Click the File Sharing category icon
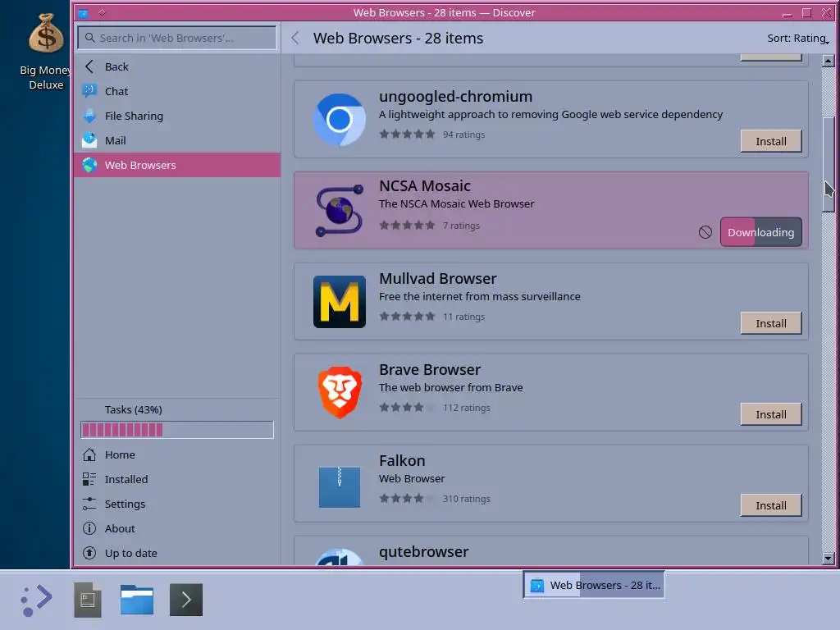 click(x=89, y=116)
